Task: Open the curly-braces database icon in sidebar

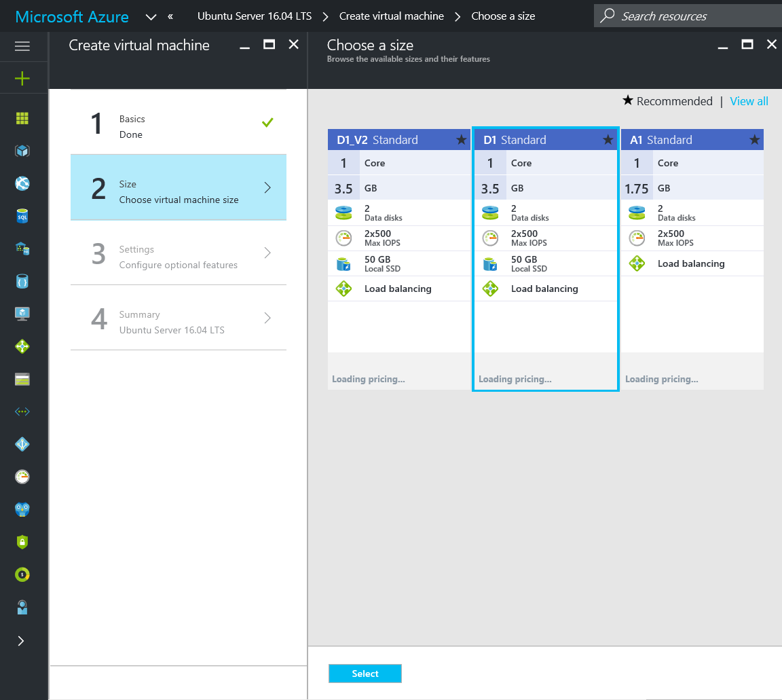Action: [22, 281]
